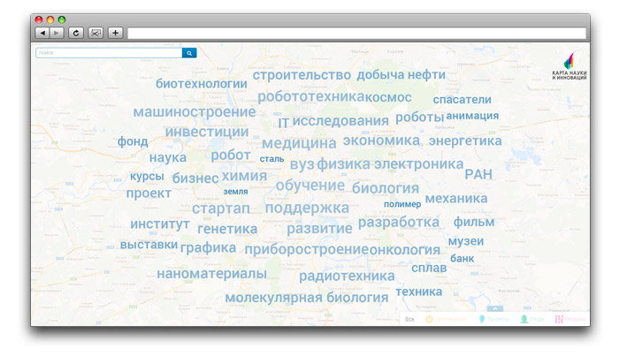This screenshot has width=619, height=364.
Task: Click the добыча нефти tag
Action: [x=401, y=75]
